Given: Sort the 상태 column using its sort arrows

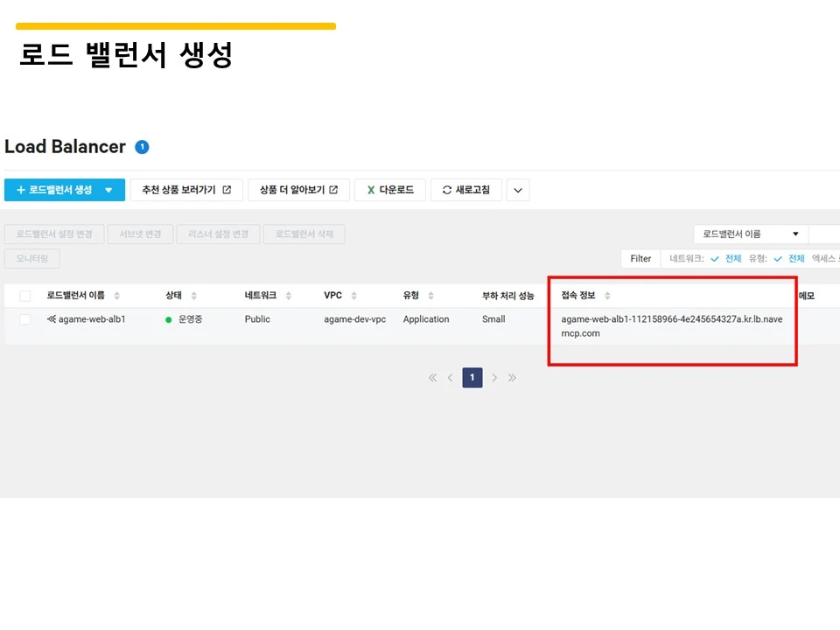Looking at the screenshot, I should coord(195,295).
